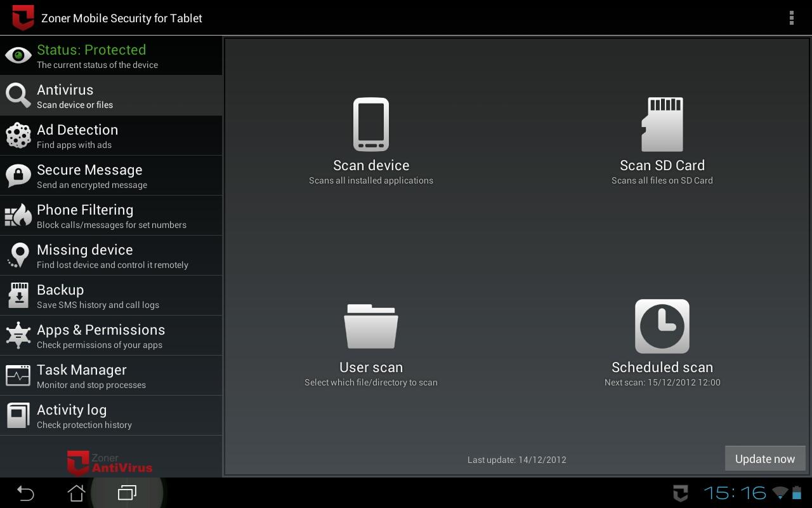Open the three-dot overflow menu
Image resolution: width=812 pixels, height=508 pixels.
(x=791, y=18)
